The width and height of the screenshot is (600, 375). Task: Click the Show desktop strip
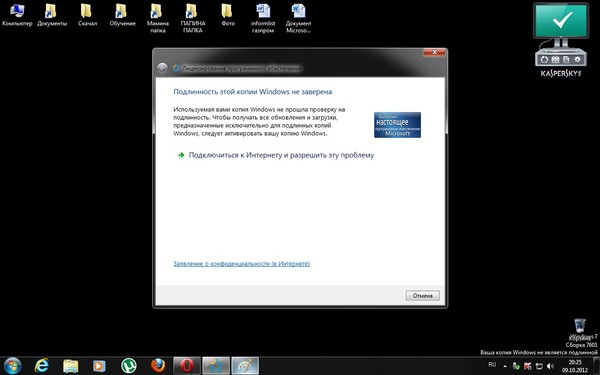point(597,366)
